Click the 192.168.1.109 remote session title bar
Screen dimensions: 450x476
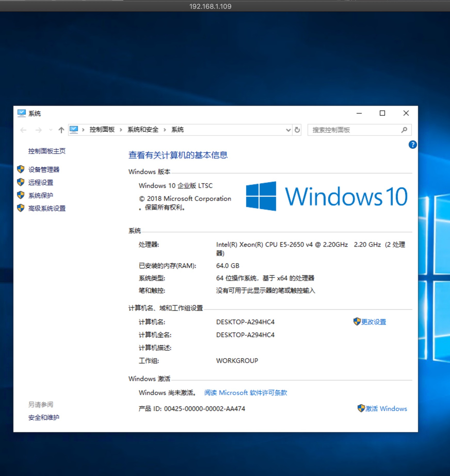point(225,6)
